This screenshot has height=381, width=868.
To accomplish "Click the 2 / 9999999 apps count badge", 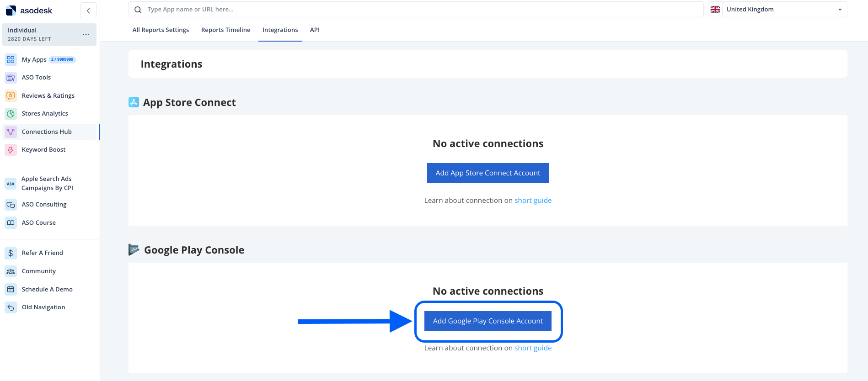I will [x=62, y=59].
